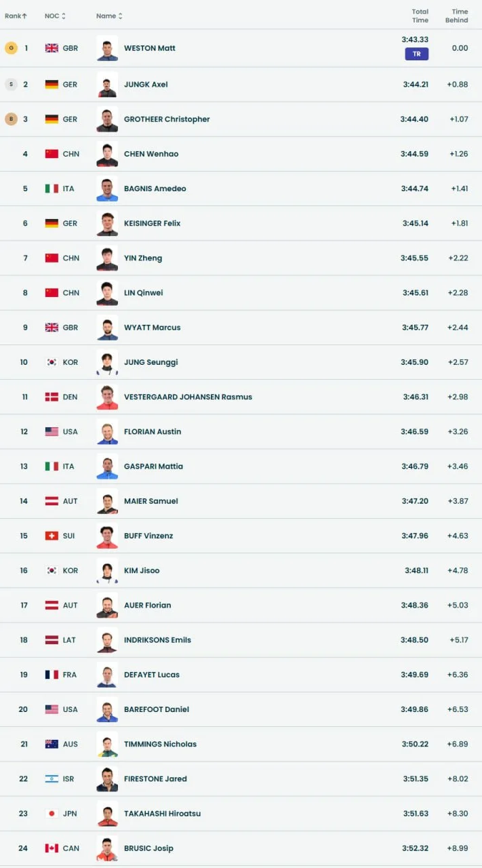482x868 pixels.
Task: Click the Japan flag icon for JPN
Action: pyautogui.click(x=52, y=814)
